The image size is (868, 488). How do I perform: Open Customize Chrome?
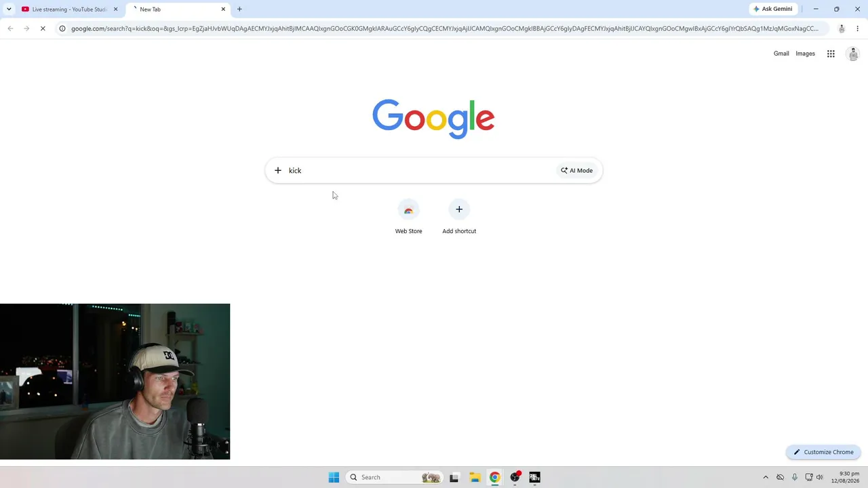(824, 452)
